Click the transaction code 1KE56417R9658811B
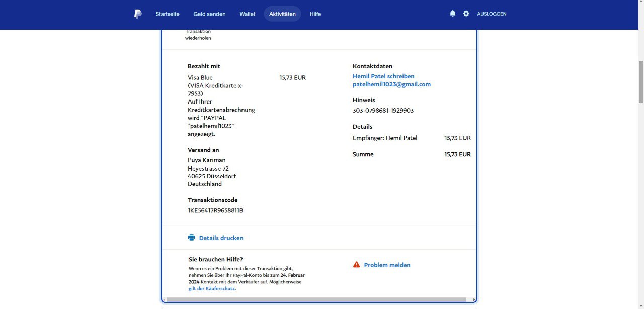This screenshot has width=644, height=309. (215, 210)
